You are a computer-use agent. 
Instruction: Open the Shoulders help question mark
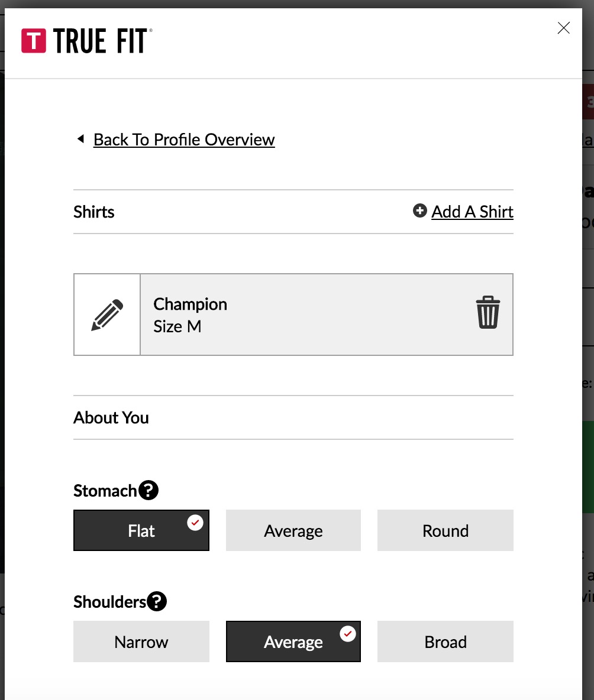click(157, 601)
